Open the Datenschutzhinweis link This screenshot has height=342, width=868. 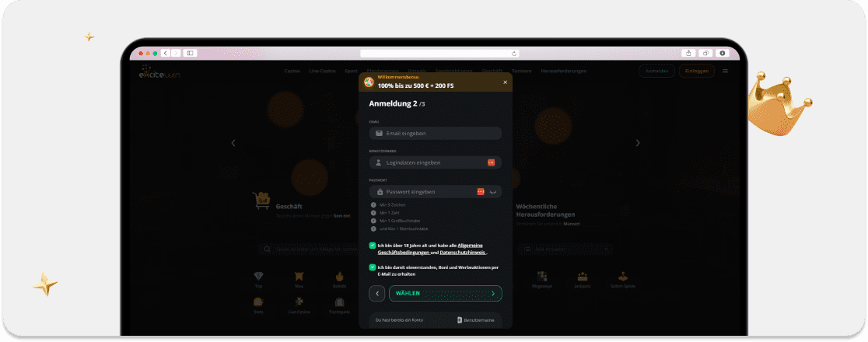[463, 253]
